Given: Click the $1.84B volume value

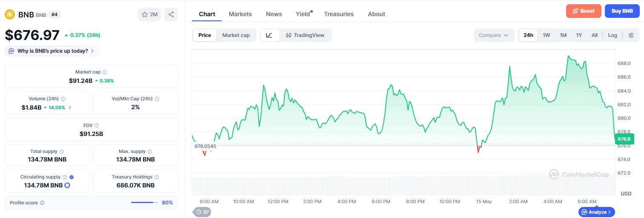Looking at the screenshot, I should (x=31, y=108).
